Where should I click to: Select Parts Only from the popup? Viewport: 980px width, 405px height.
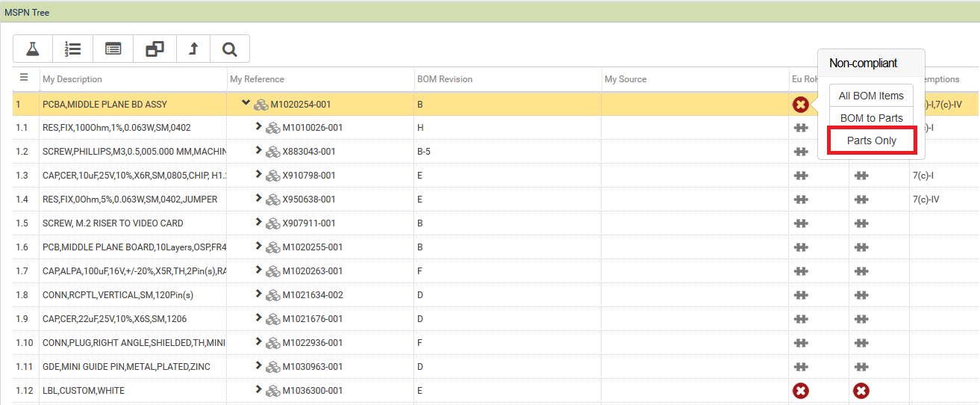pyautogui.click(x=871, y=141)
